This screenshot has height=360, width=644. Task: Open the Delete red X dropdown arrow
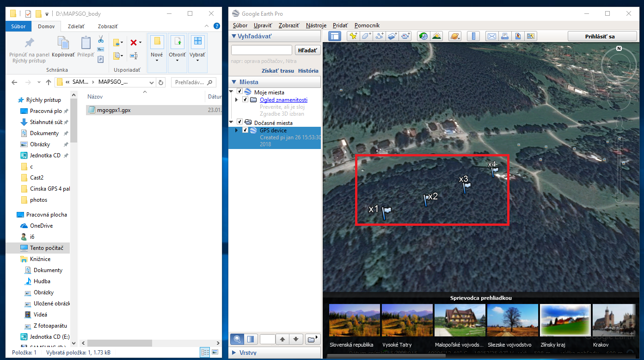(x=141, y=43)
